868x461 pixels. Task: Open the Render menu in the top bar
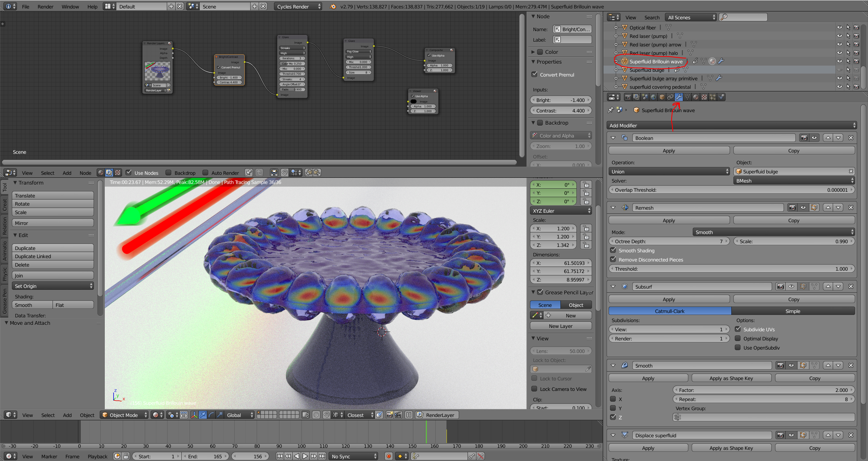point(45,6)
